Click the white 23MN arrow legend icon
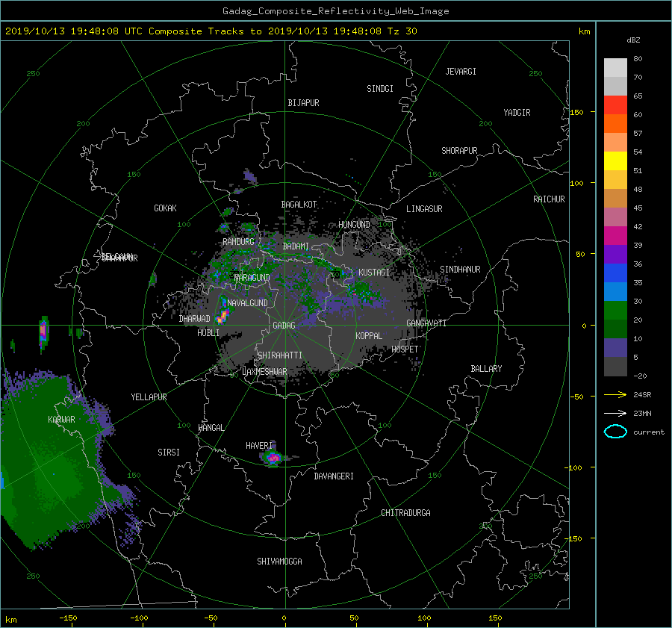This screenshot has width=672, height=628. tap(615, 413)
